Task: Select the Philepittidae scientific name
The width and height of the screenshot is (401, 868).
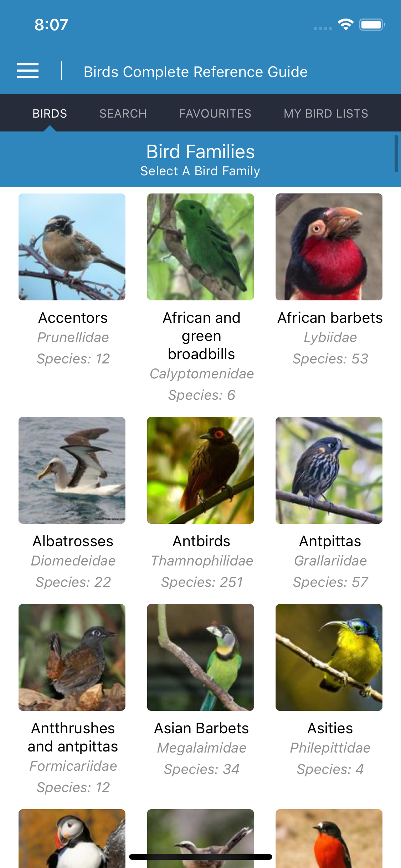Action: (x=330, y=748)
